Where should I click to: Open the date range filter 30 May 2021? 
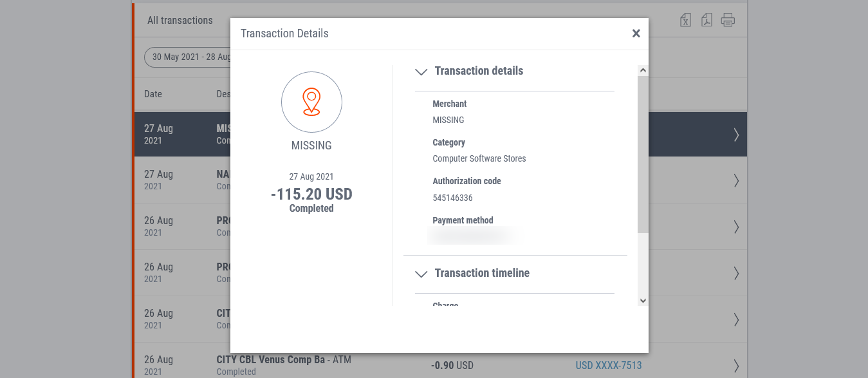[188, 57]
